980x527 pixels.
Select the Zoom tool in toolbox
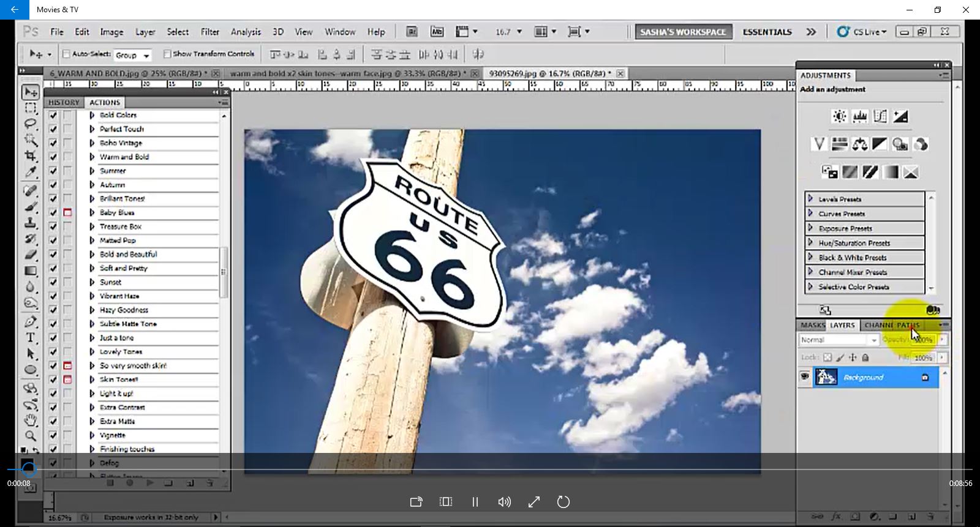click(30, 436)
